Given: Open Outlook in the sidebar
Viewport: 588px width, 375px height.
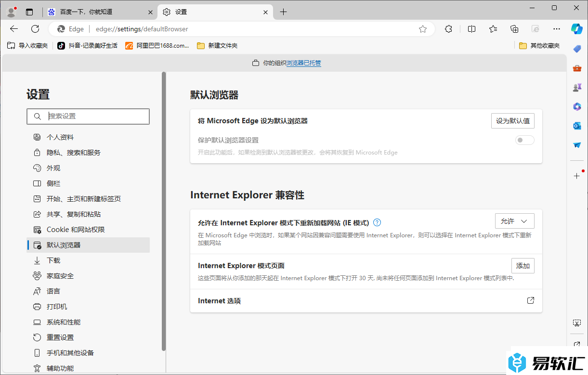Looking at the screenshot, I should point(577,126).
